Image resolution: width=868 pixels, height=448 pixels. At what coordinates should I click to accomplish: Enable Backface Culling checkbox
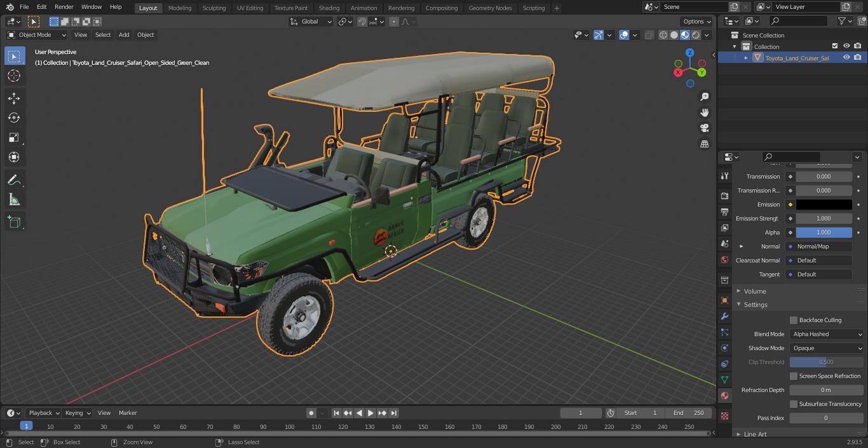tap(794, 320)
